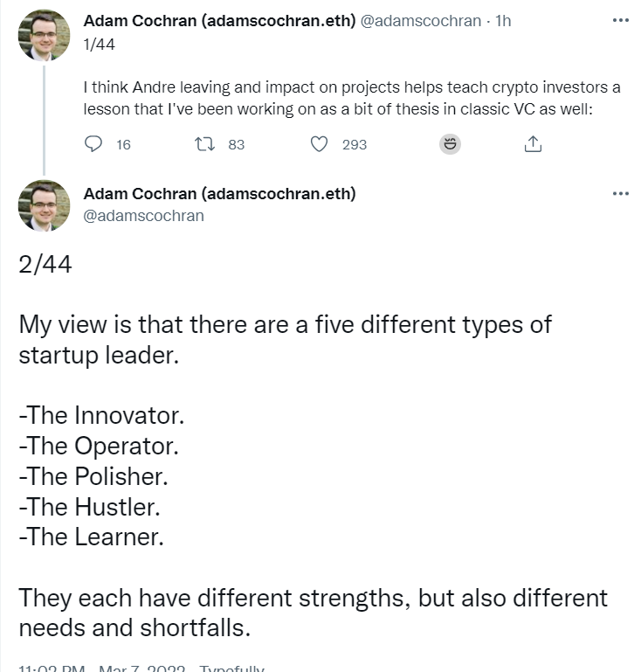
Task: Open author name on the 1/44 tweet
Action: click(219, 21)
